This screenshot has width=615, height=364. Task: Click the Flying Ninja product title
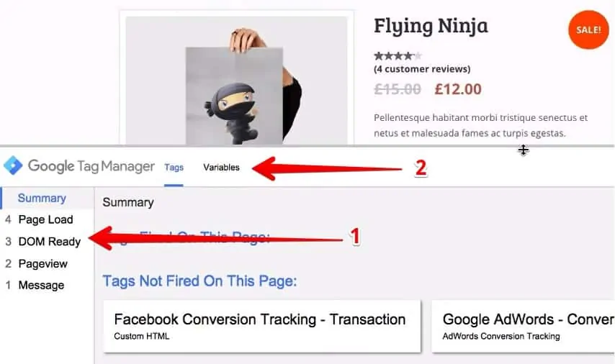click(431, 26)
